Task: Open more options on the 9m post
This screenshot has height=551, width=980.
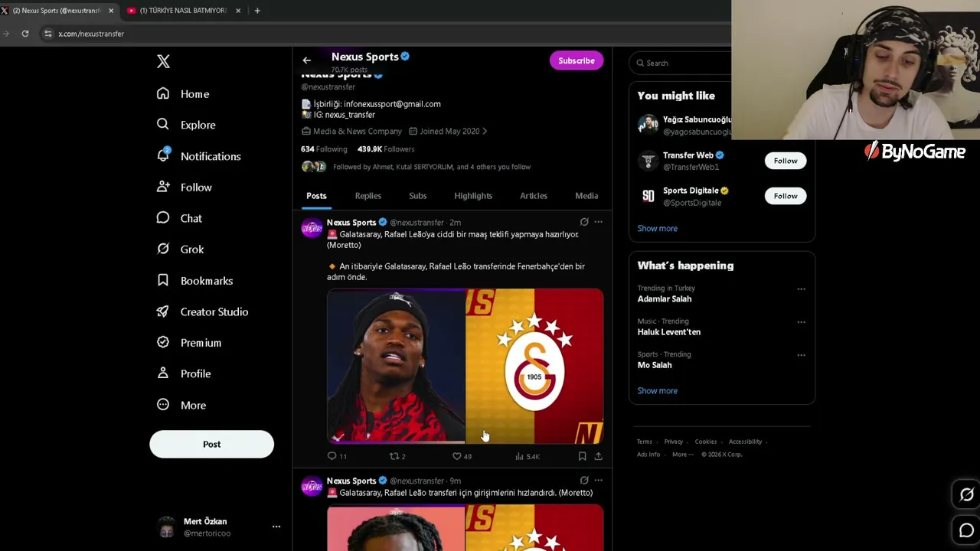Action: 599,481
